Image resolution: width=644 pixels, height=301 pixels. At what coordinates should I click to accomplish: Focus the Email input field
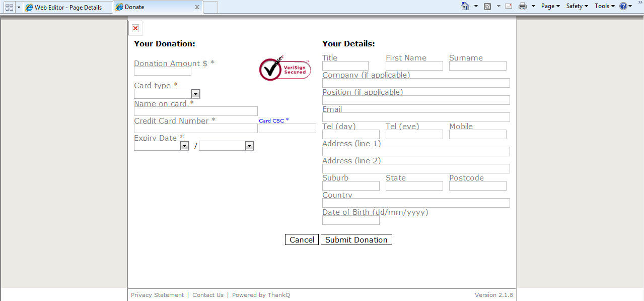tap(416, 117)
